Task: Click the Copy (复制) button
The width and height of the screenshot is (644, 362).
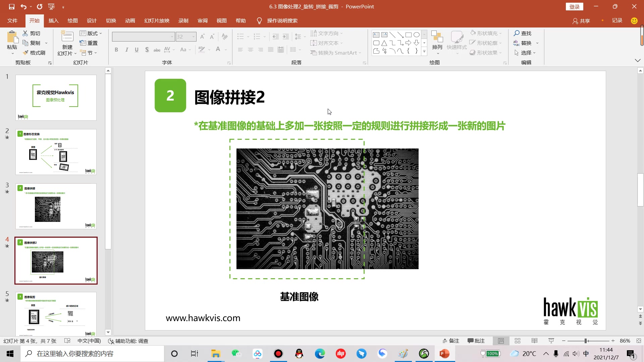Action: tap(31, 43)
